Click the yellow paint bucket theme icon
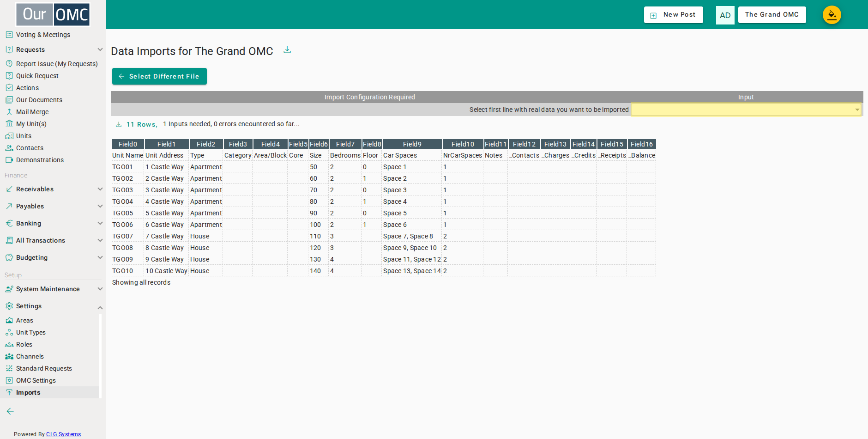 point(832,15)
